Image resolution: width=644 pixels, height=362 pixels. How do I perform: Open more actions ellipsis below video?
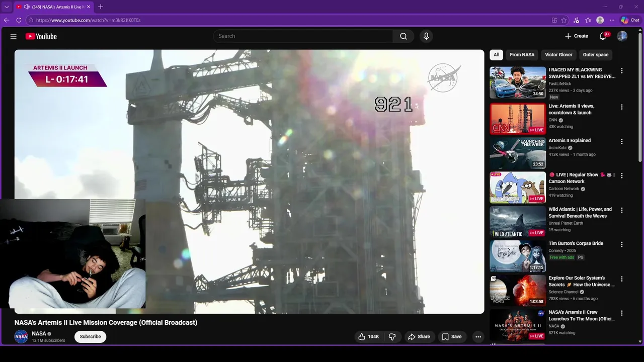[x=478, y=337]
